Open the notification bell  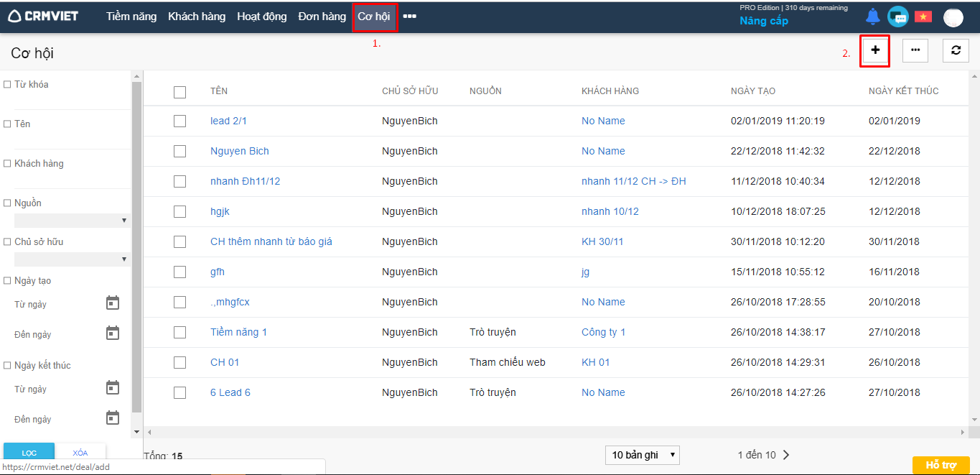point(872,17)
